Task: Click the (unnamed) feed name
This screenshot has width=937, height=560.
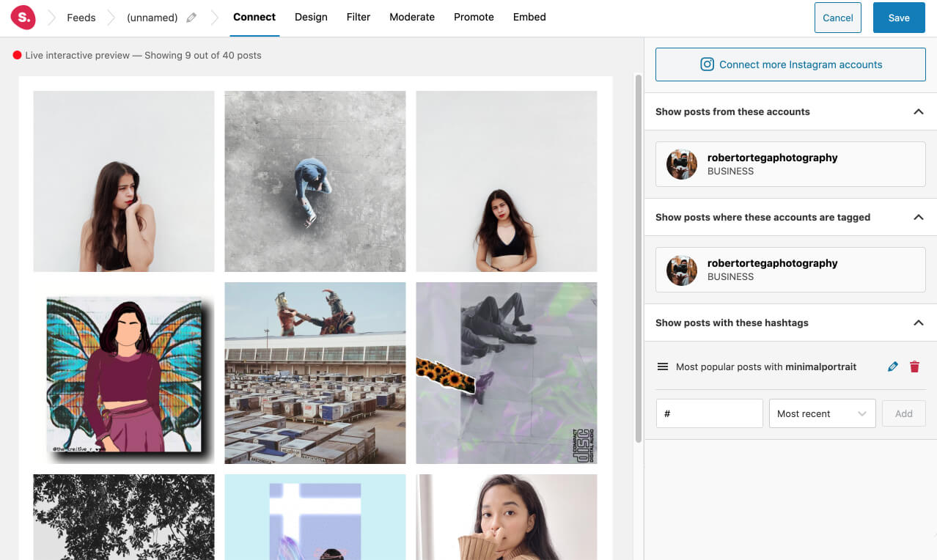Action: click(x=153, y=18)
